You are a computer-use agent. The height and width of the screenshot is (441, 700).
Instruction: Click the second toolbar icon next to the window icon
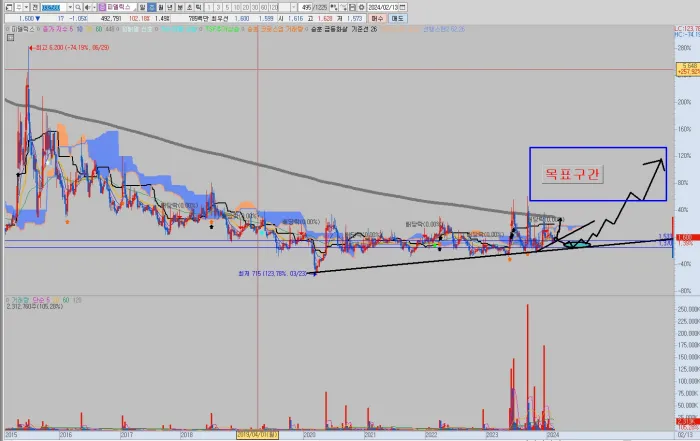(19, 7)
